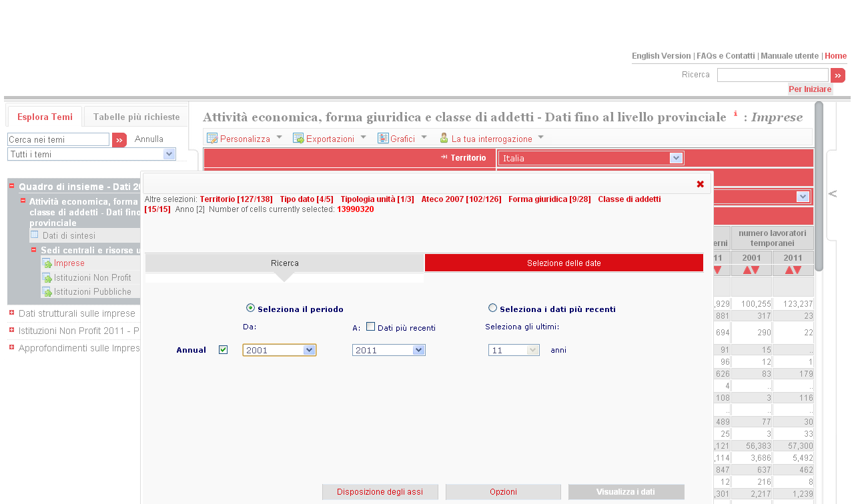854x504 pixels.
Task: Click the table cell showing 123,237
Action: 793,303
